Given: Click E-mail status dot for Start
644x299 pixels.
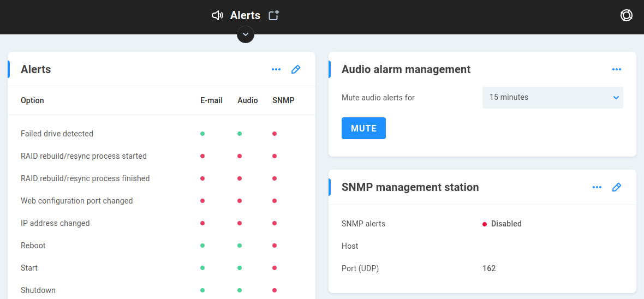Looking at the screenshot, I should point(202,268).
